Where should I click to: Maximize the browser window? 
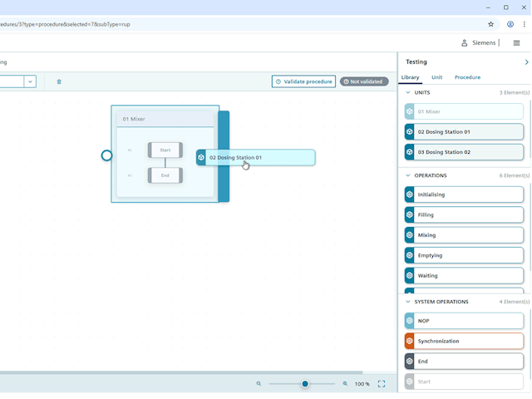point(506,7)
